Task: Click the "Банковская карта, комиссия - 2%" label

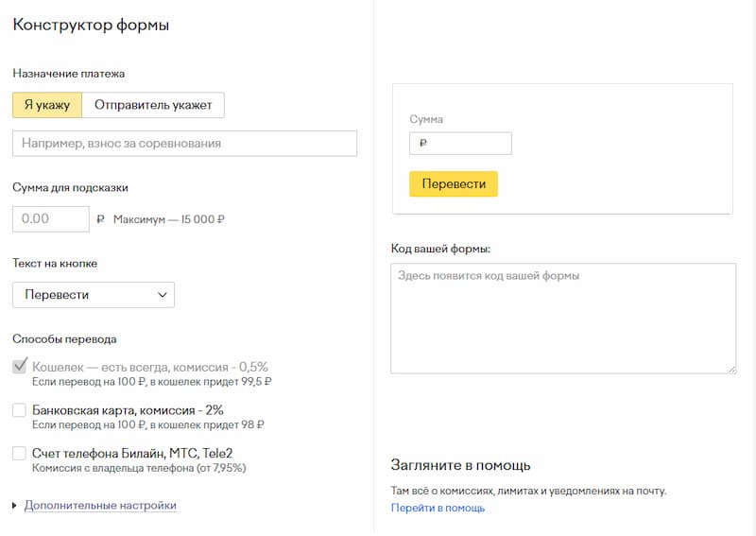Action: pyautogui.click(x=128, y=409)
